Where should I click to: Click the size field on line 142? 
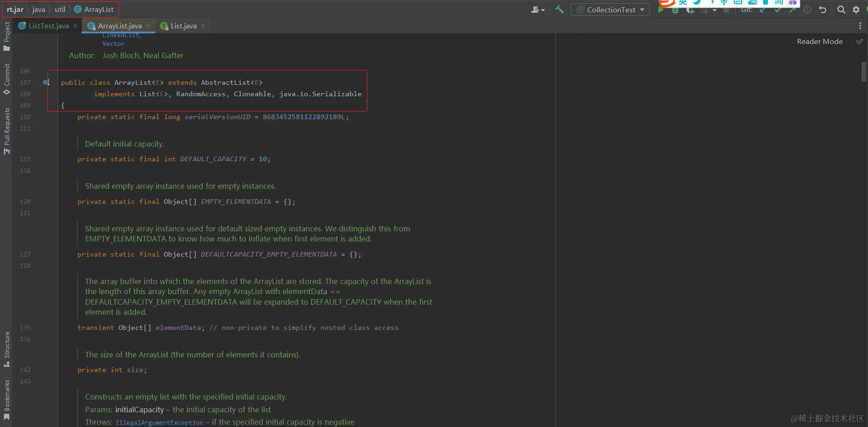(135, 370)
